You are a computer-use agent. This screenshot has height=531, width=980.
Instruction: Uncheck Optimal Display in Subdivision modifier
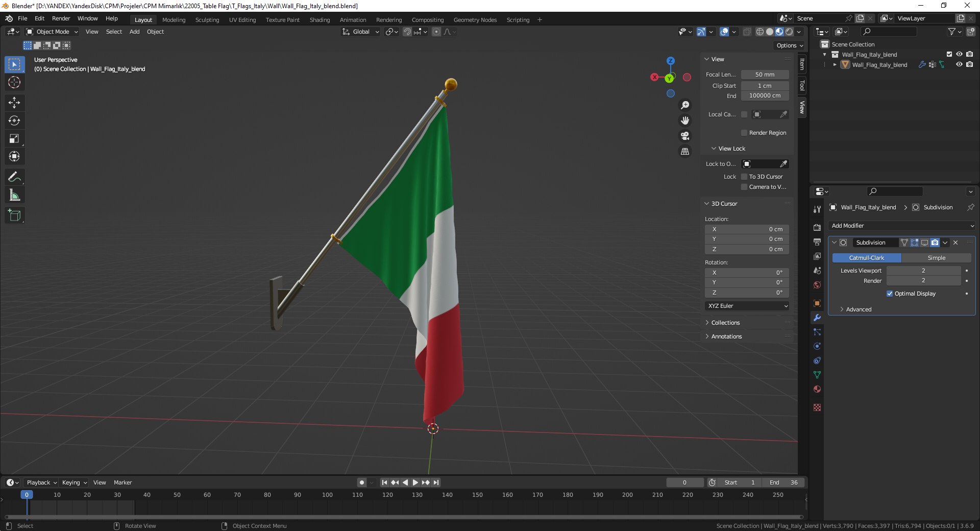click(890, 294)
